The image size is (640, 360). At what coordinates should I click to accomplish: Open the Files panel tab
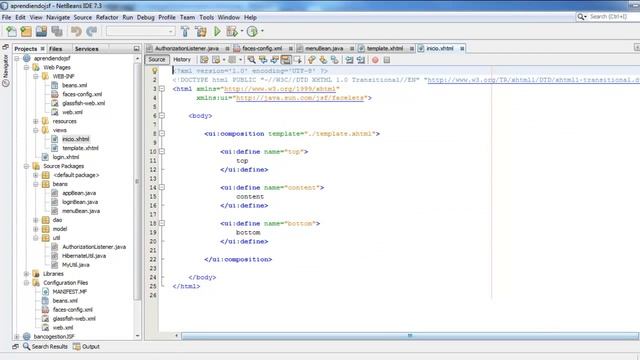point(56,49)
